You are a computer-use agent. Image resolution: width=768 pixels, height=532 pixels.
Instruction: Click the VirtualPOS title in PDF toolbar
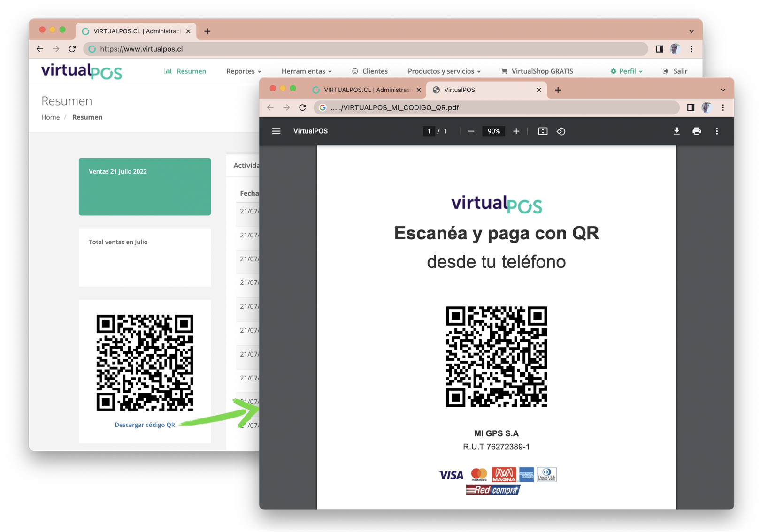(x=310, y=131)
